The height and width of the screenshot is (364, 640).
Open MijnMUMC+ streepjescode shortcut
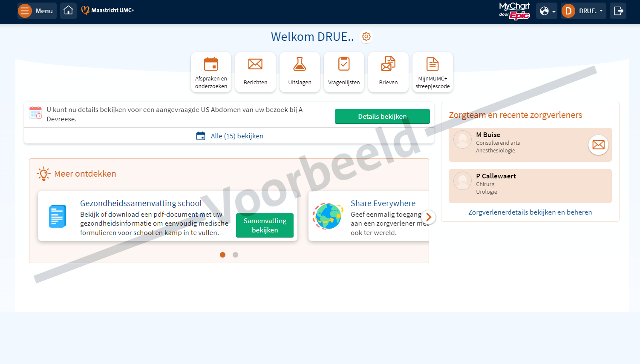[x=432, y=72]
